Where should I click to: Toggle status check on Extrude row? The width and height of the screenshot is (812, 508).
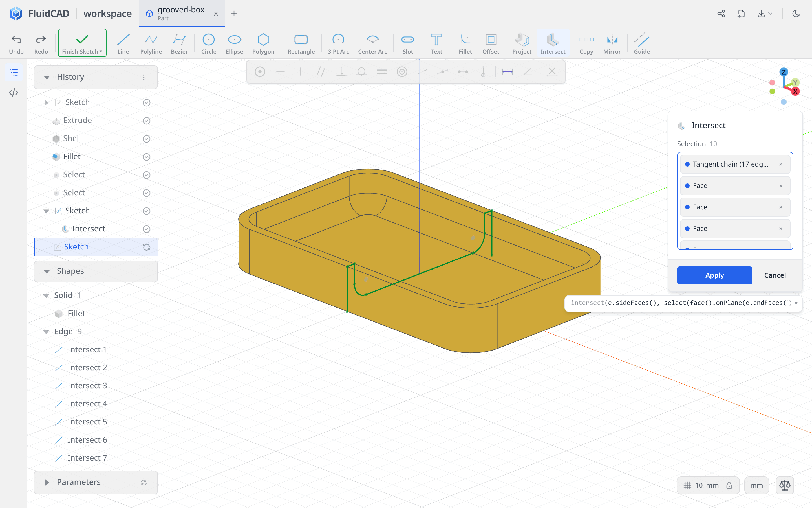click(x=146, y=121)
